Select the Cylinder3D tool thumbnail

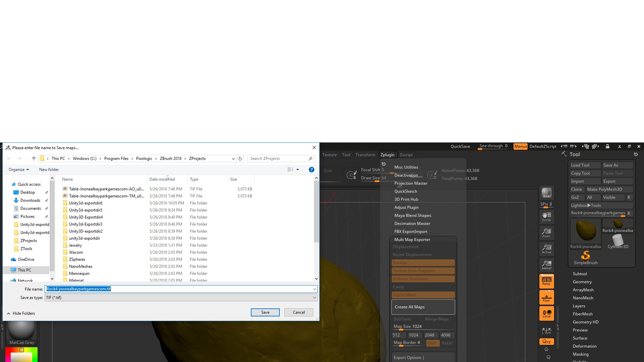click(618, 241)
